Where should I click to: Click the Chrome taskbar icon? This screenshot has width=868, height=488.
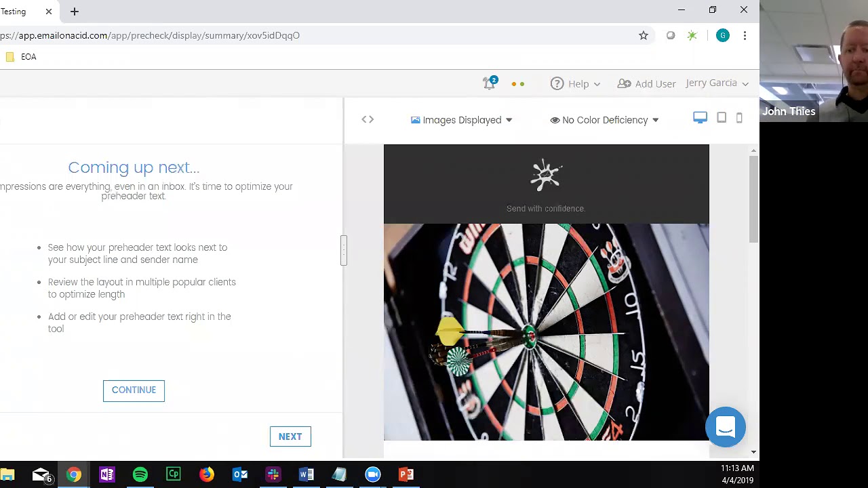point(74,474)
